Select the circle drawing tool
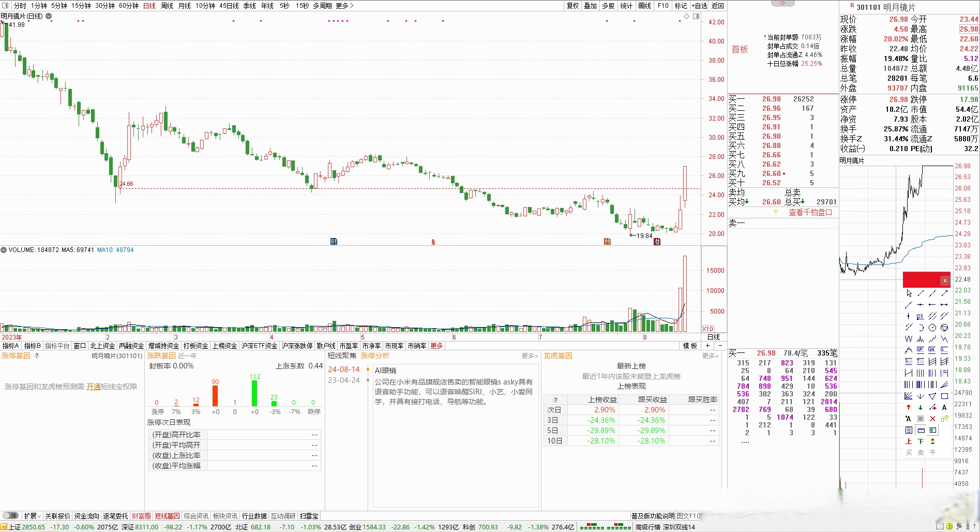This screenshot has width=980, height=532. click(932, 328)
